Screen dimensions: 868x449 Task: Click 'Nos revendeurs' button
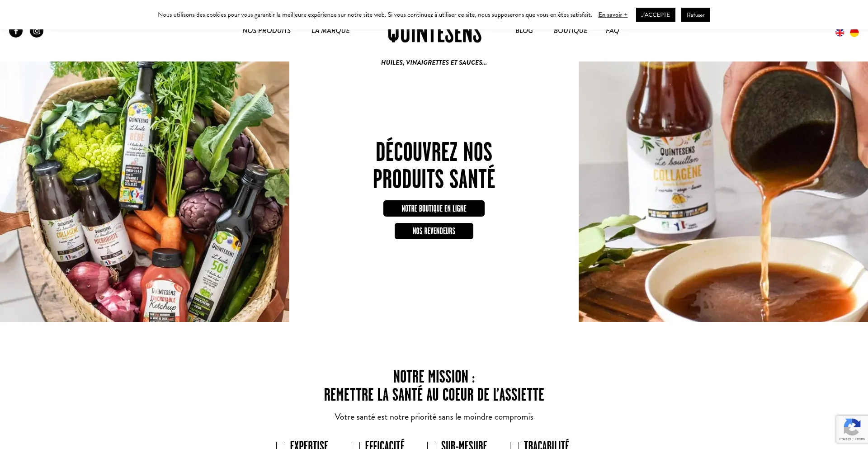click(x=434, y=231)
